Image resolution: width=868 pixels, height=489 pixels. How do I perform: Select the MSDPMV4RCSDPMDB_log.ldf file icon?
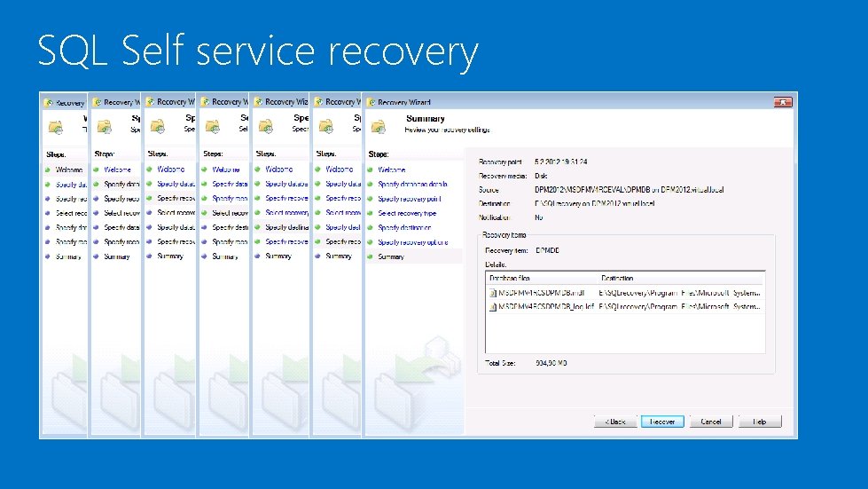[493, 306]
